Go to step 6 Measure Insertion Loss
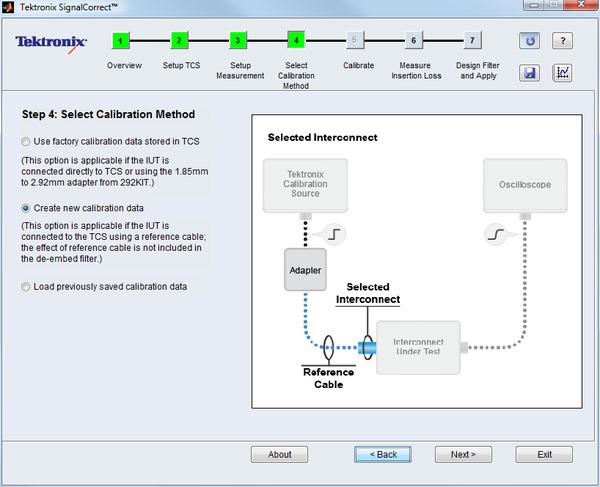Viewport: 600px width, 487px height. (x=413, y=41)
